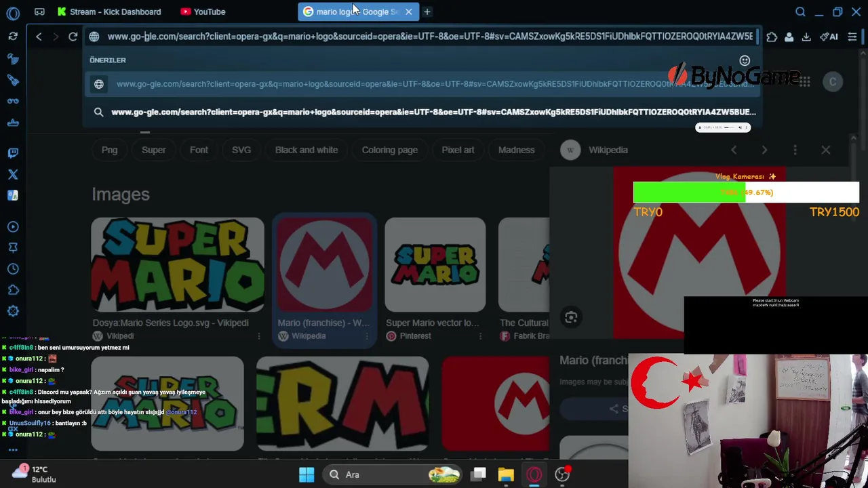Select the SVG filter chip
The height and width of the screenshot is (488, 868).
click(x=241, y=150)
